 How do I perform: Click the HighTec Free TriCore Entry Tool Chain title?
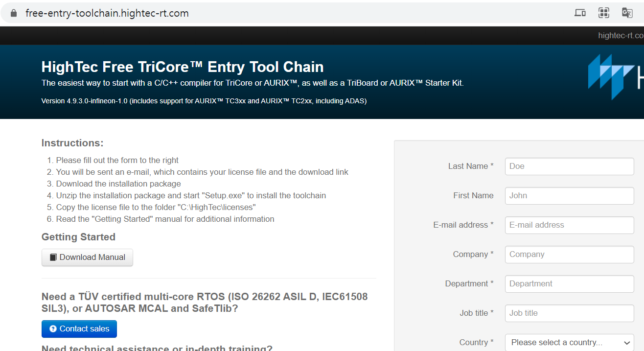click(x=183, y=67)
